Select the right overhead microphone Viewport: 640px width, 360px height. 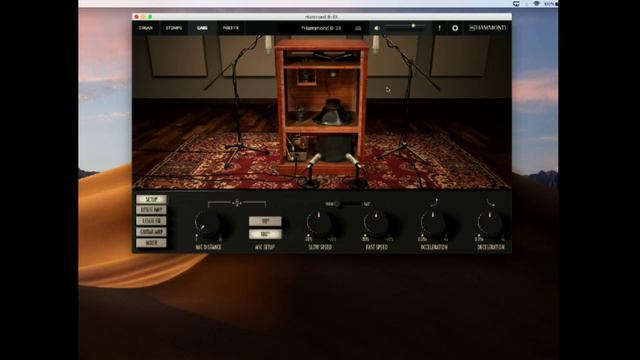tap(376, 45)
